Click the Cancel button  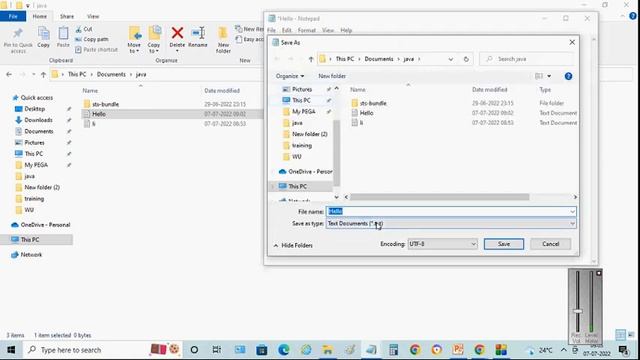tap(551, 244)
